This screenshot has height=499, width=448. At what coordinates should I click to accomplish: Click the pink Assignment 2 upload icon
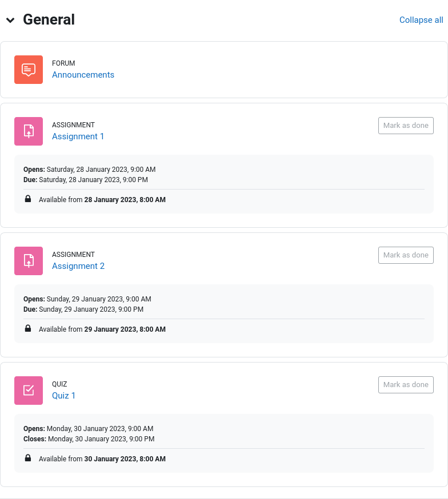click(x=29, y=261)
